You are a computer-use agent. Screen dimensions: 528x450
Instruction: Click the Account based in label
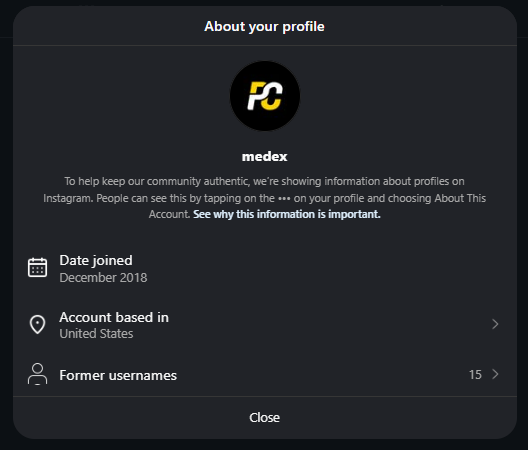[114, 317]
